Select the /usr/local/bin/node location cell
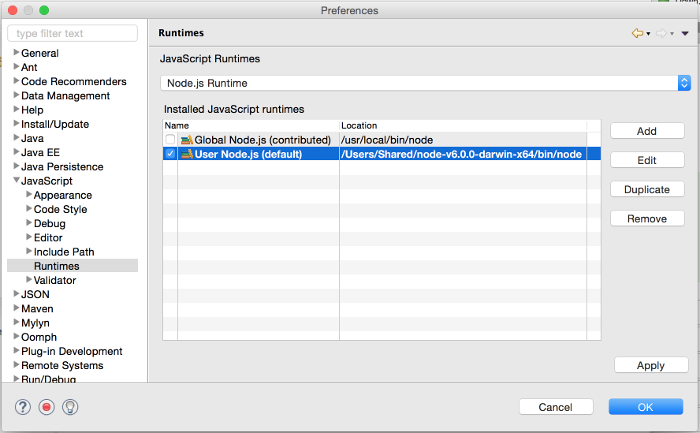The height and width of the screenshot is (433, 700). (x=387, y=140)
